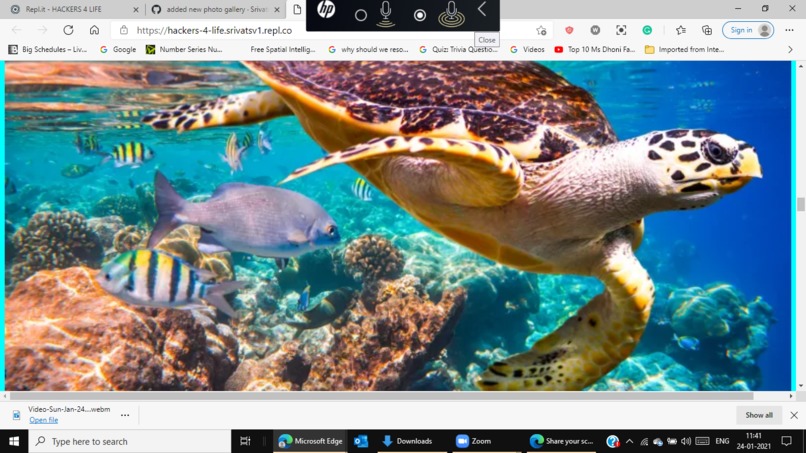Screen dimensions: 806x453
Task: Show hidden system tray icons
Action: click(629, 441)
